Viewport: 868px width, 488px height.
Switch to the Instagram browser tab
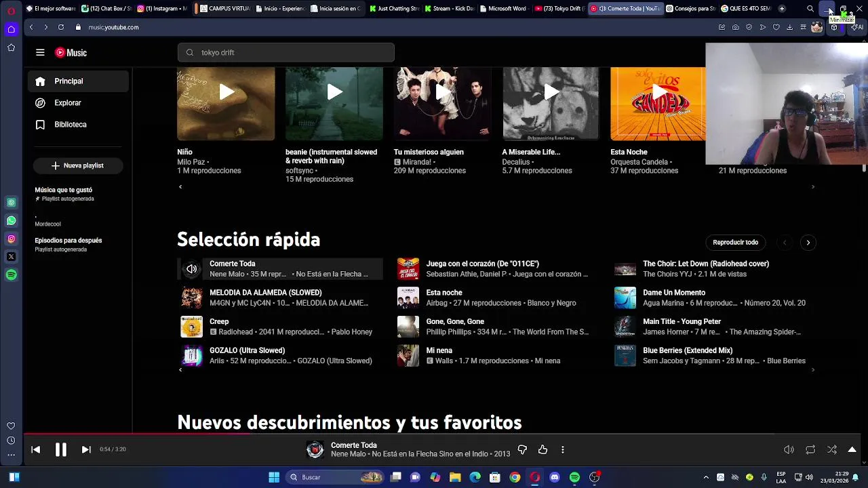tap(162, 9)
